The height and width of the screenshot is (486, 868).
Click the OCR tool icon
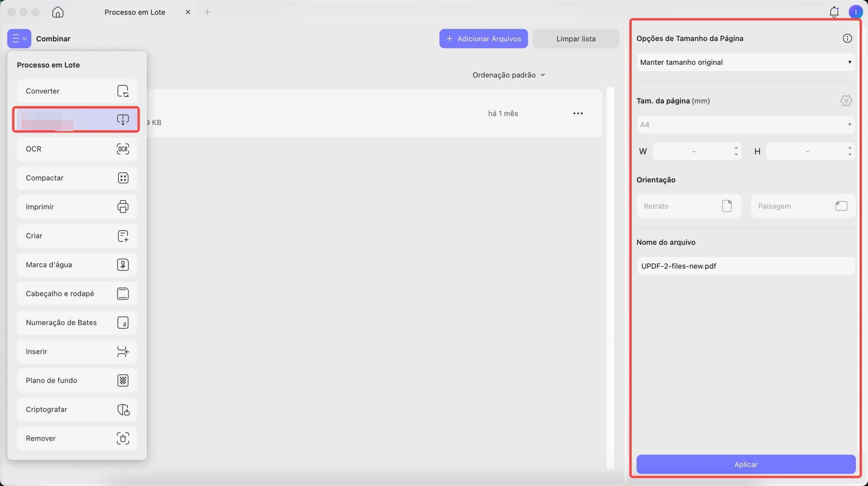tap(123, 149)
